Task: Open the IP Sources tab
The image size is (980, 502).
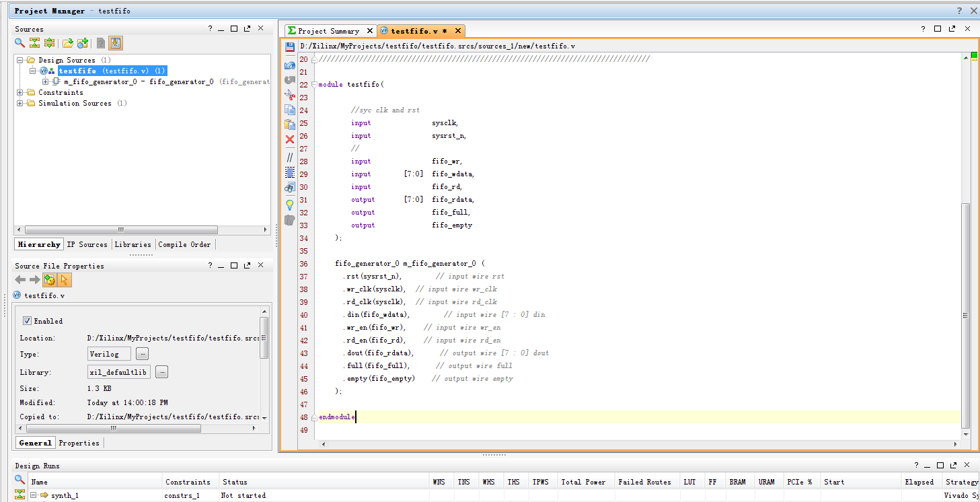Action: click(x=87, y=244)
